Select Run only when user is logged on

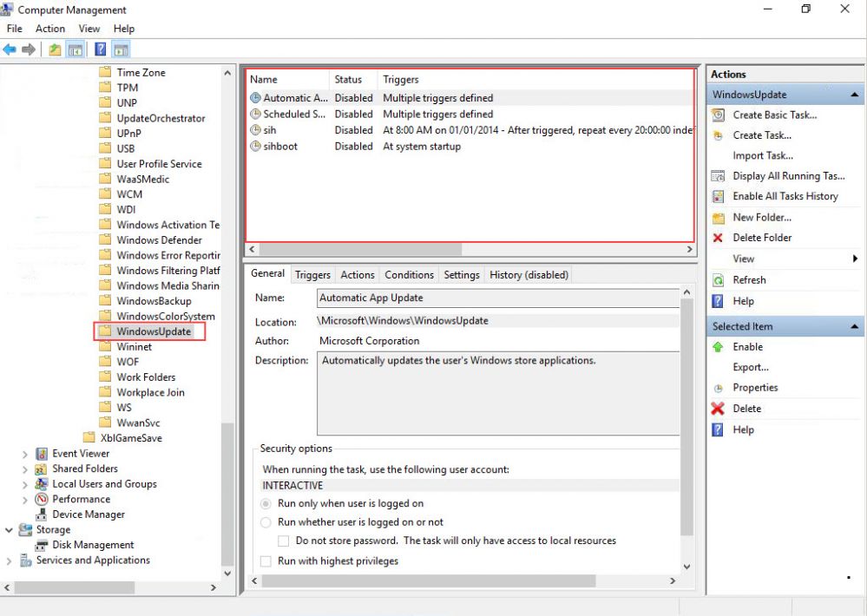pos(266,503)
